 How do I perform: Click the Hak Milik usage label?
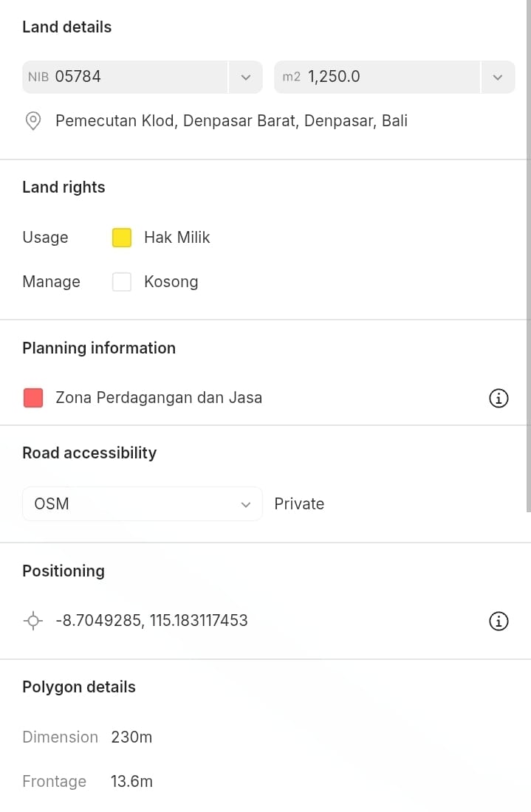point(177,238)
